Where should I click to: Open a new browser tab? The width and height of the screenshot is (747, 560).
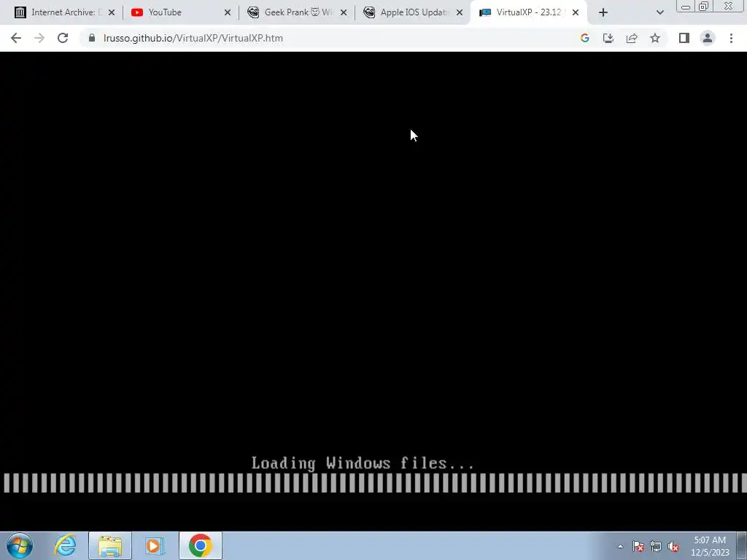(x=603, y=12)
